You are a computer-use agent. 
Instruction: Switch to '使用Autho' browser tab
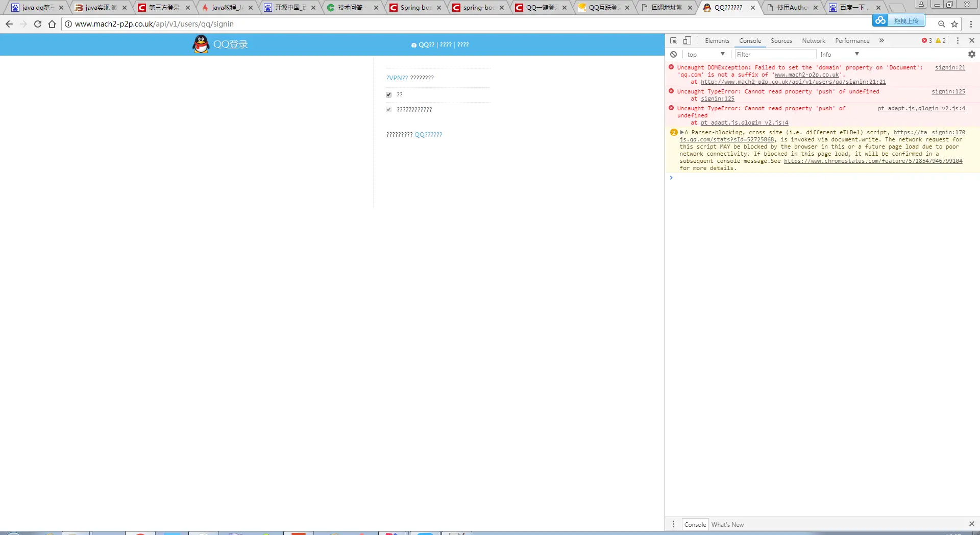792,8
